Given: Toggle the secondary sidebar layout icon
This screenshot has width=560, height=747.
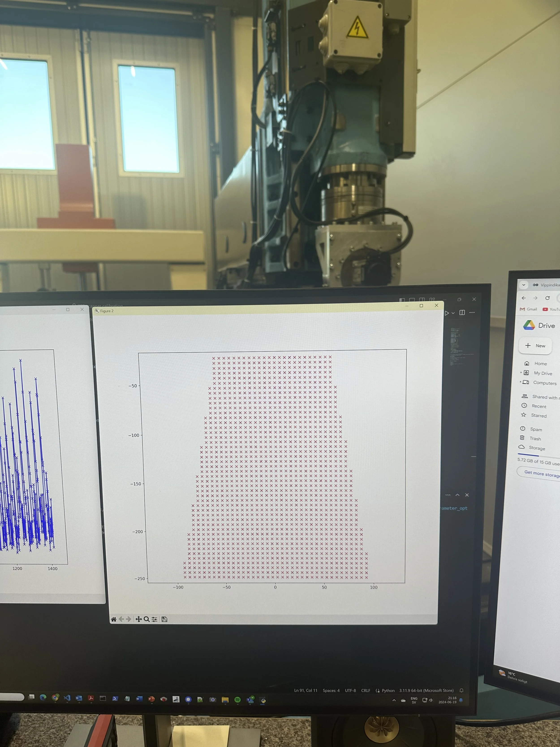Looking at the screenshot, I should point(422,300).
